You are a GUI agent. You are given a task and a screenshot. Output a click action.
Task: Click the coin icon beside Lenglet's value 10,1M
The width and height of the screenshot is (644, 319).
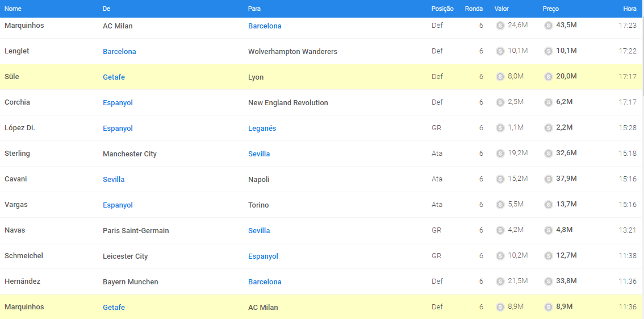point(500,51)
